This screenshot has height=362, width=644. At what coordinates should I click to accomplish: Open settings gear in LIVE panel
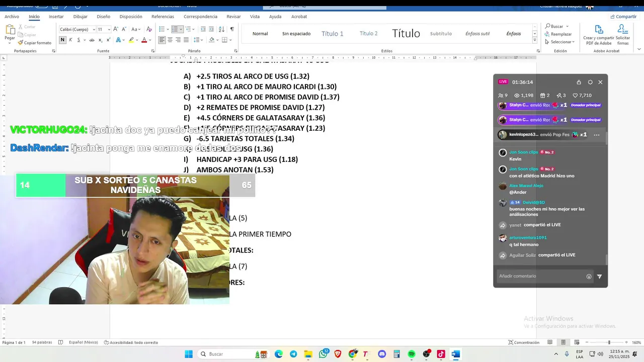click(x=590, y=82)
